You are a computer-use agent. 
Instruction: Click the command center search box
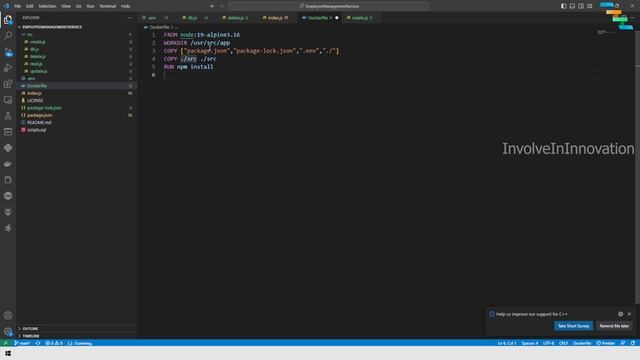329,6
